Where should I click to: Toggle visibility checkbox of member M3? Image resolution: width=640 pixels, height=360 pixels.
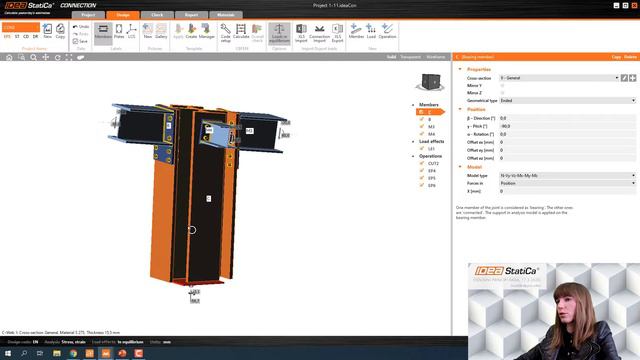click(422, 127)
